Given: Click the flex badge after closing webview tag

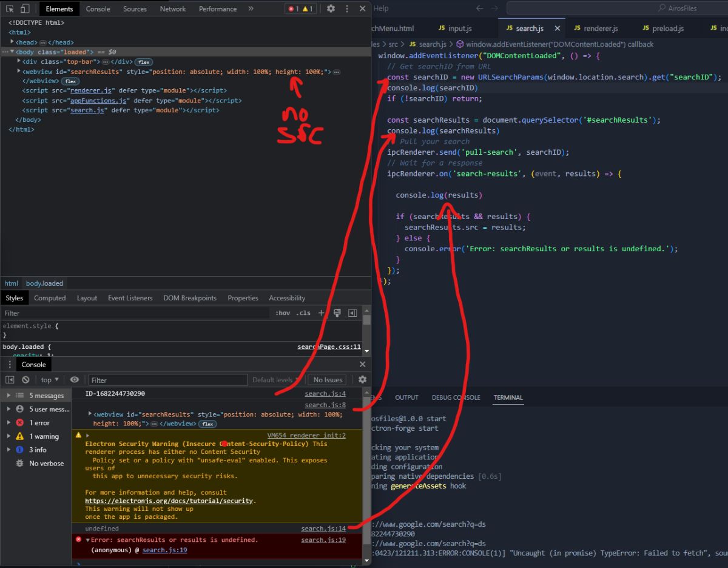Looking at the screenshot, I should [70, 81].
